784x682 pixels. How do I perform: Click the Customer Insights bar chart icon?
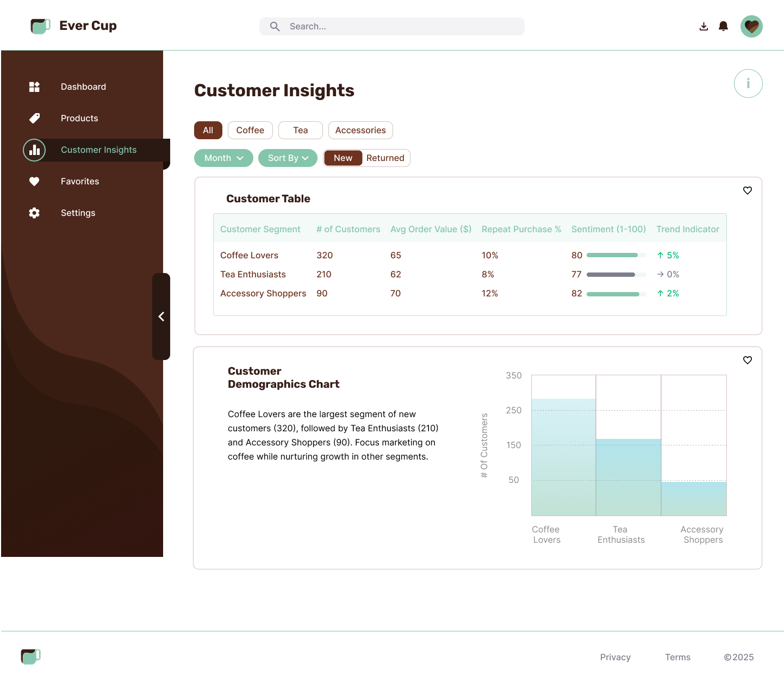click(34, 150)
